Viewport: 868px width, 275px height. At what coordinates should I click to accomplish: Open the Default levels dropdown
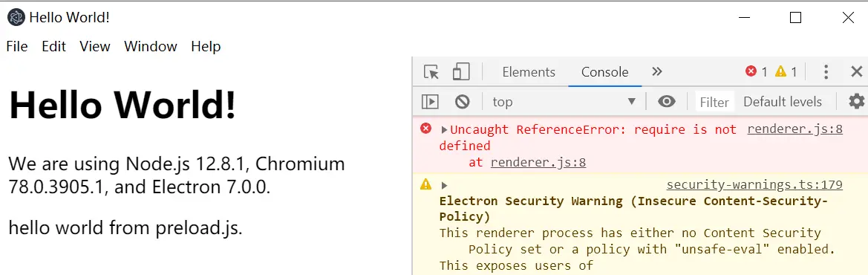pyautogui.click(x=782, y=102)
